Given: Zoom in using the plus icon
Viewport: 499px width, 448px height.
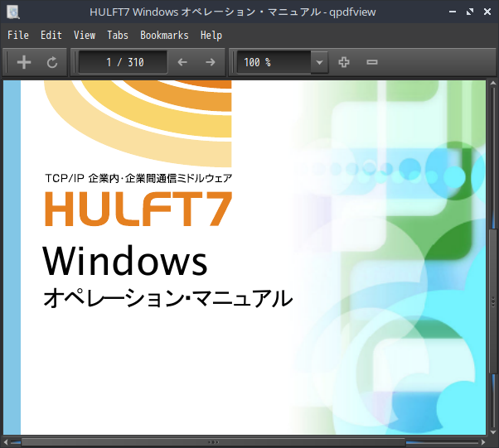Looking at the screenshot, I should click(344, 62).
